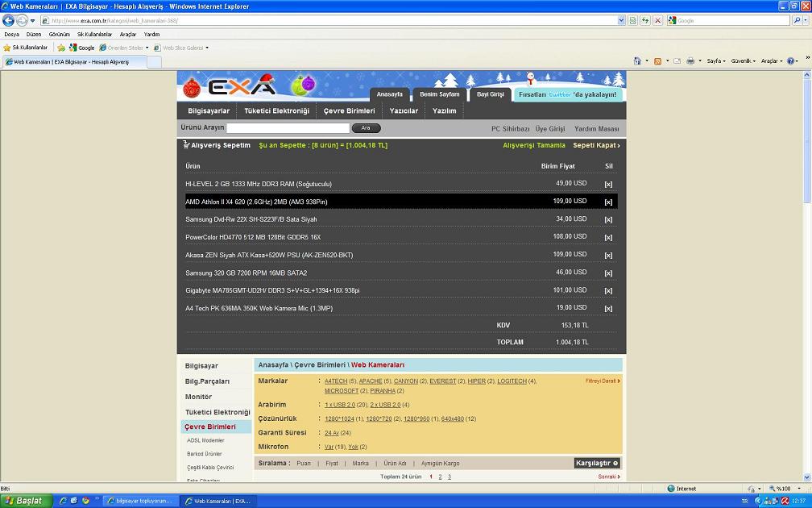Screen dimensions: 812x508
Task: Remove Samsung 320 GB disk from cart
Action: (608, 273)
